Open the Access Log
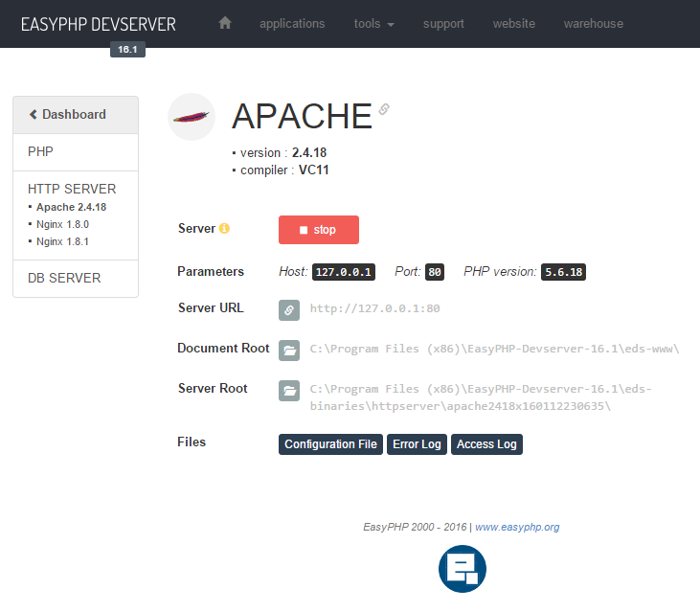Image resolution: width=700 pixels, height=612 pixels. point(486,444)
